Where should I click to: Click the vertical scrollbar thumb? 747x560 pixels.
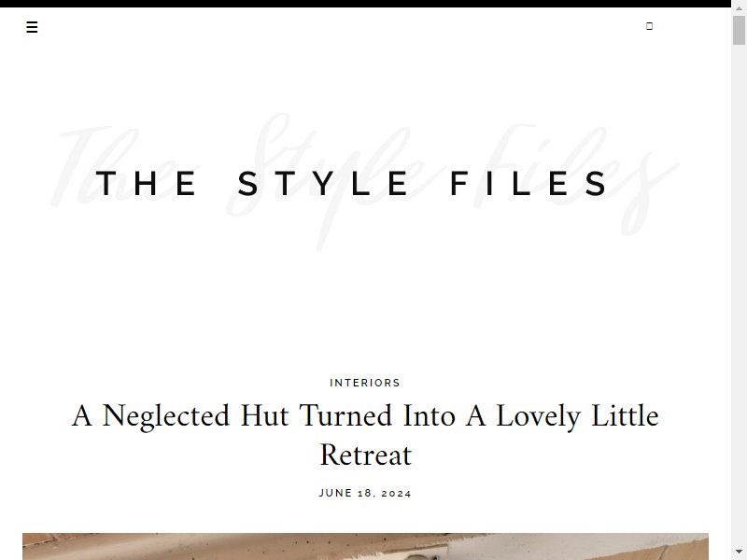pyautogui.click(x=739, y=30)
